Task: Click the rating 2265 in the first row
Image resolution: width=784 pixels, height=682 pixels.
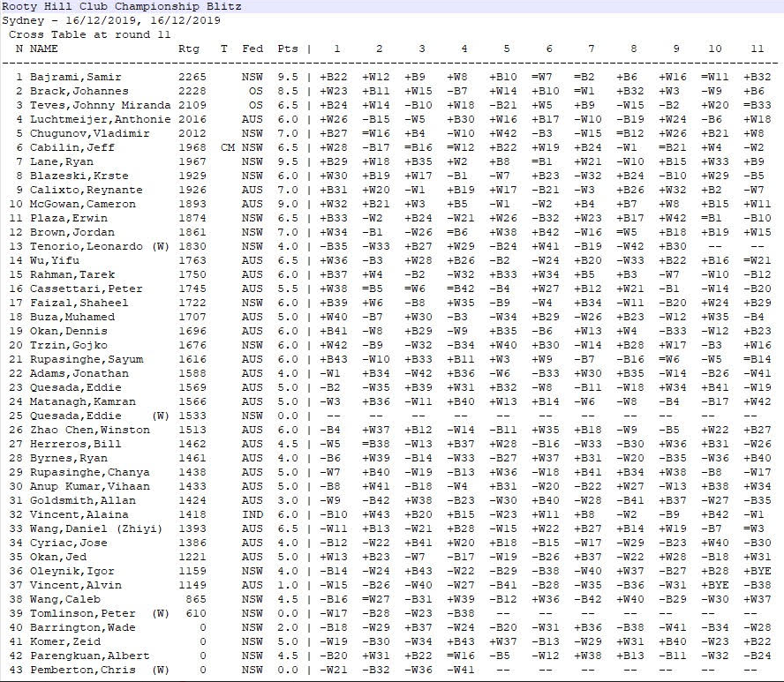Action: (x=192, y=78)
